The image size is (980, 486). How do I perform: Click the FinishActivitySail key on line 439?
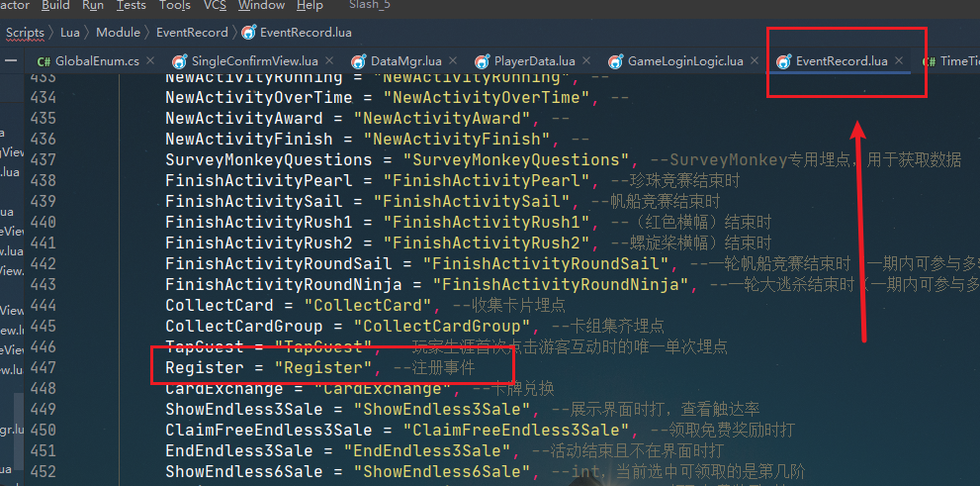pyautogui.click(x=254, y=201)
